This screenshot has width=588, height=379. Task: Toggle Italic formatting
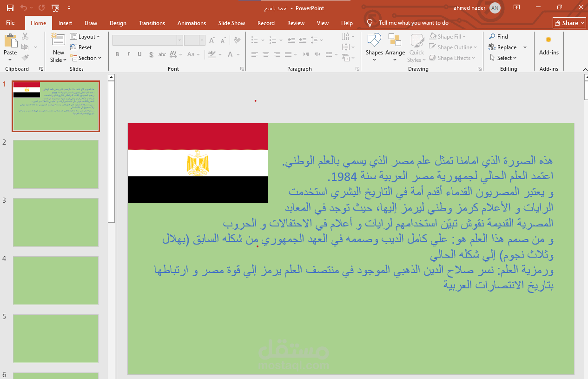(128, 54)
